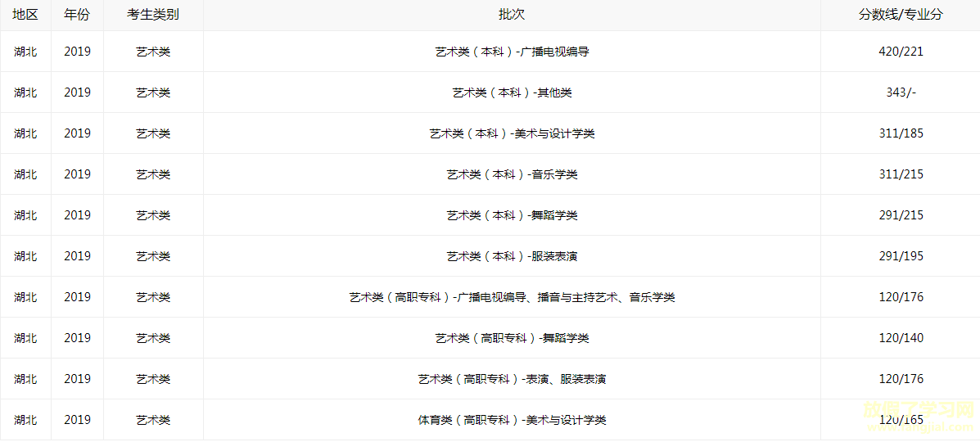Select the 广播电视编导 本科 batch cell
The height and width of the screenshot is (442, 980).
tap(512, 52)
